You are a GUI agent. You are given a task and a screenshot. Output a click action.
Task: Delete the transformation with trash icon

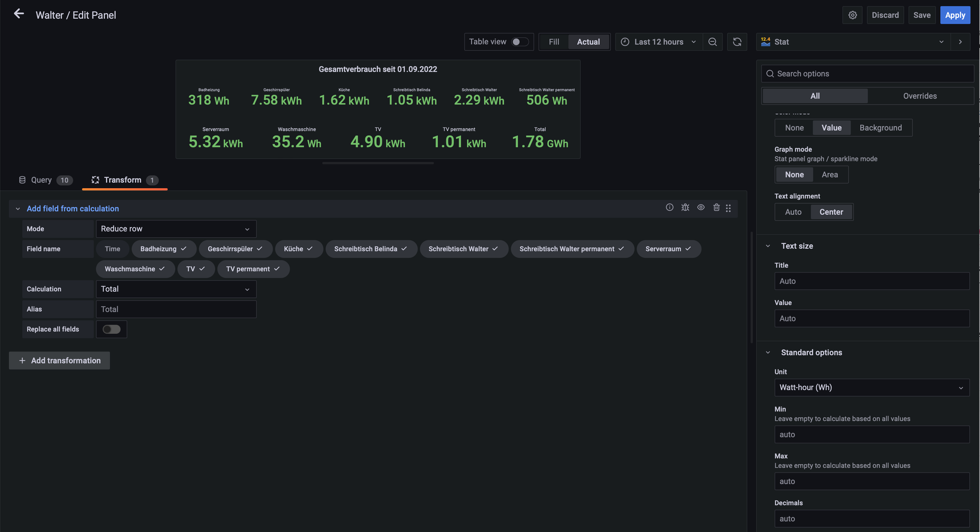tap(716, 208)
